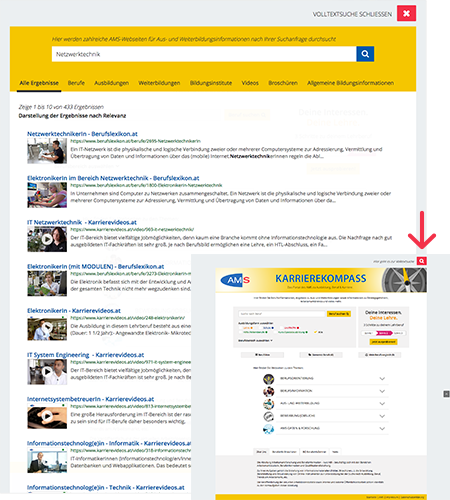Toggle the Alle checkbox in Ausbildungsform

click(315, 332)
